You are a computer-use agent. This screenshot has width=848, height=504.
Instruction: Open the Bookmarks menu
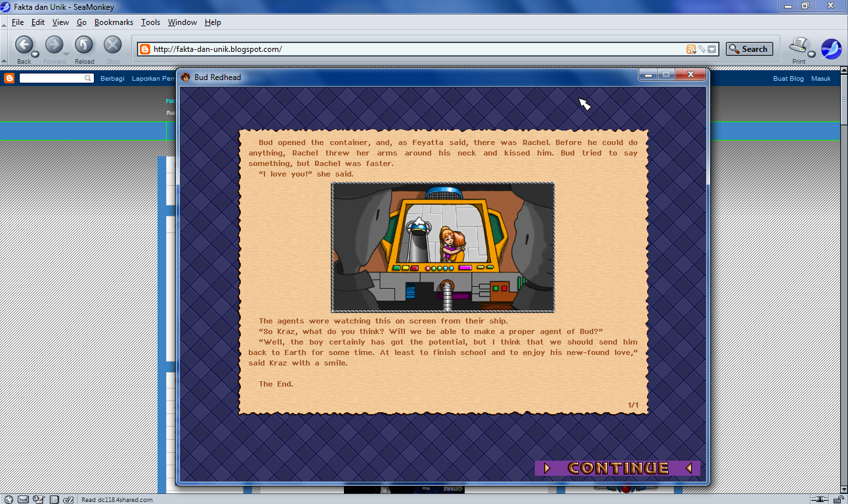[114, 22]
